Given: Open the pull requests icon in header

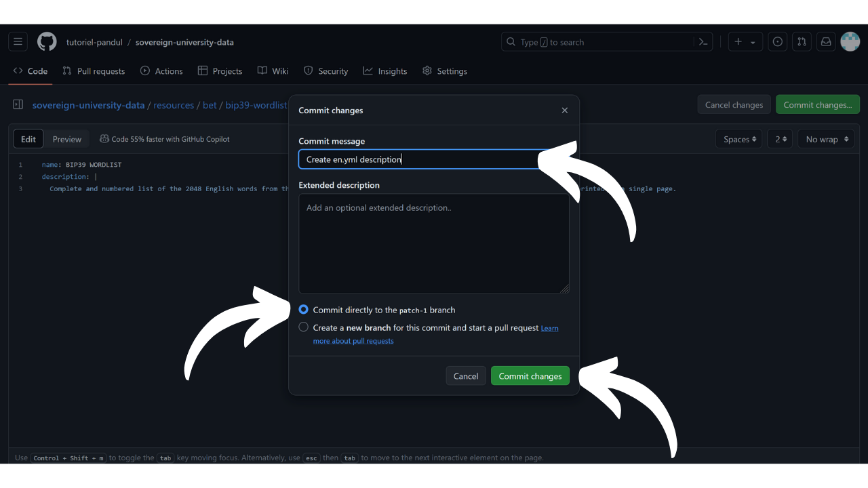Looking at the screenshot, I should pos(802,42).
